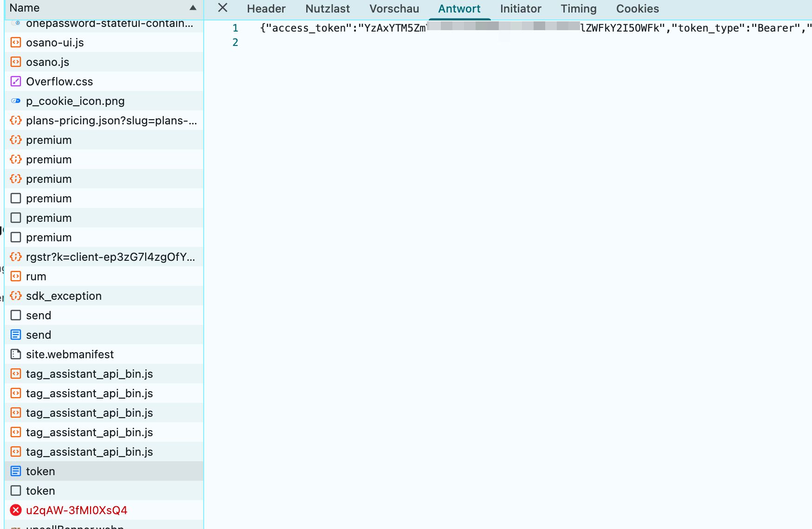Select the Antwort tab
812x529 pixels.
coord(459,9)
